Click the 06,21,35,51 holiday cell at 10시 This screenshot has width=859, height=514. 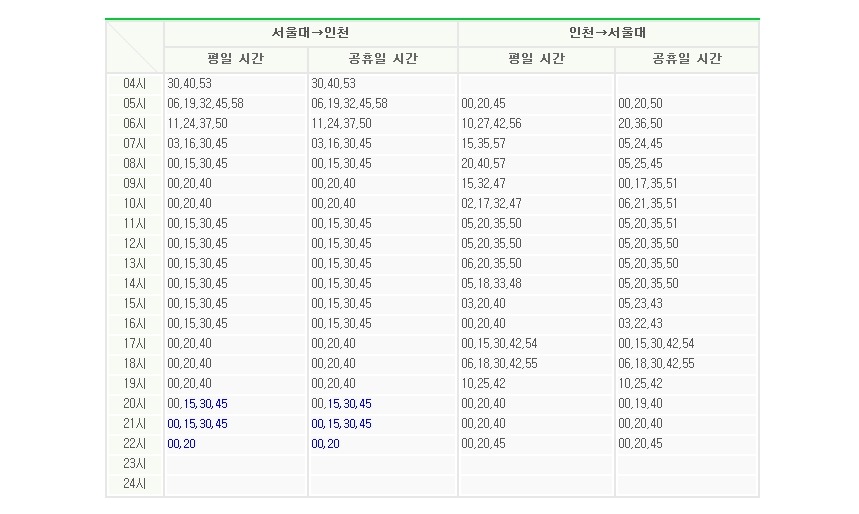point(648,204)
